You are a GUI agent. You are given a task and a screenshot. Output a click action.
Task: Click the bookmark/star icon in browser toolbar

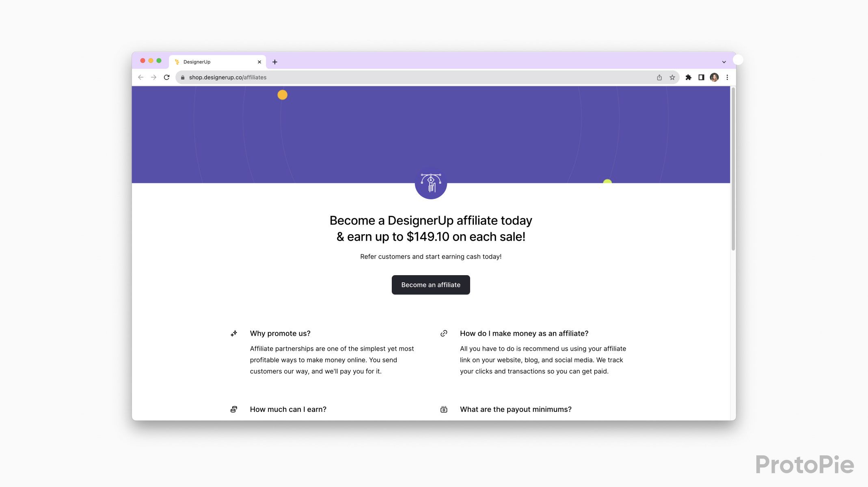(672, 77)
